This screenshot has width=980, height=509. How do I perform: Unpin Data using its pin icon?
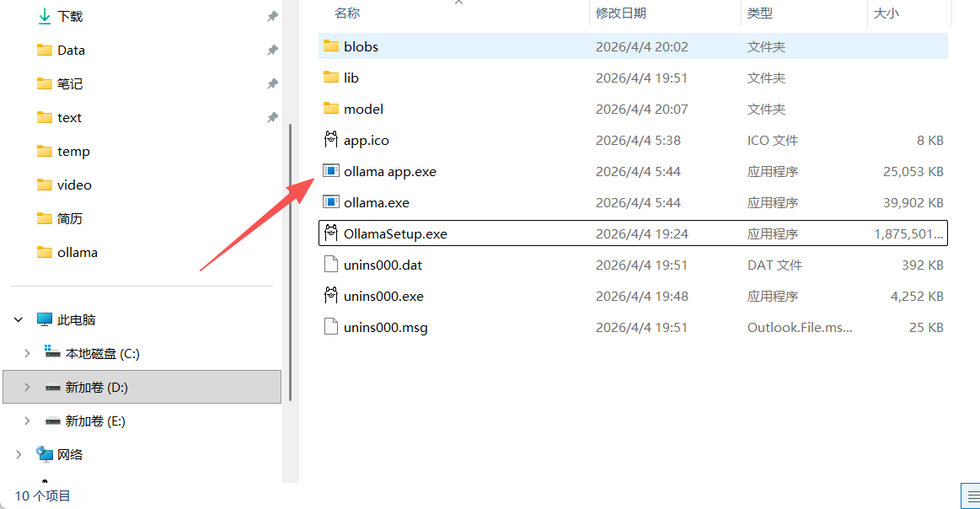tap(272, 50)
